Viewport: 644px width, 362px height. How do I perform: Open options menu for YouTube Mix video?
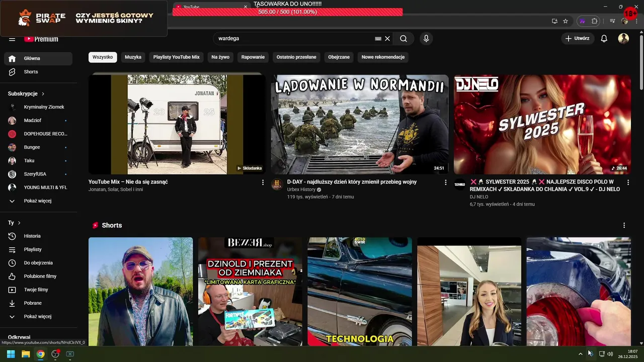263,183
